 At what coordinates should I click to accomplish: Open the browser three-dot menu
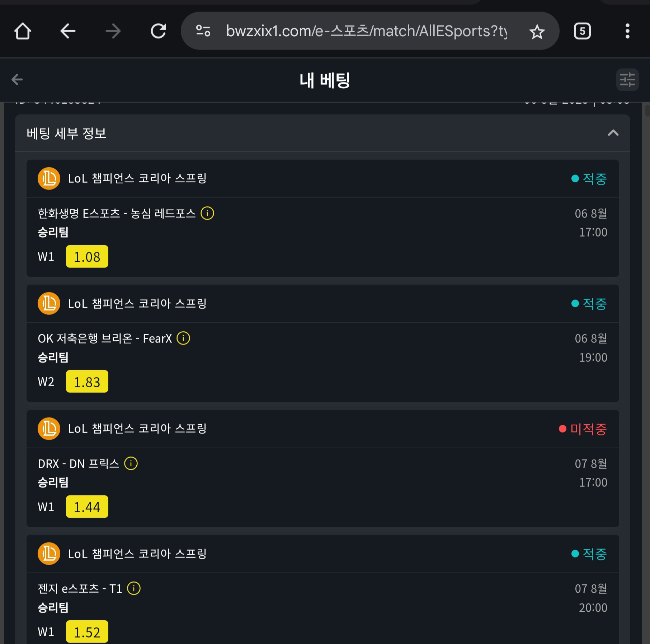pyautogui.click(x=627, y=31)
